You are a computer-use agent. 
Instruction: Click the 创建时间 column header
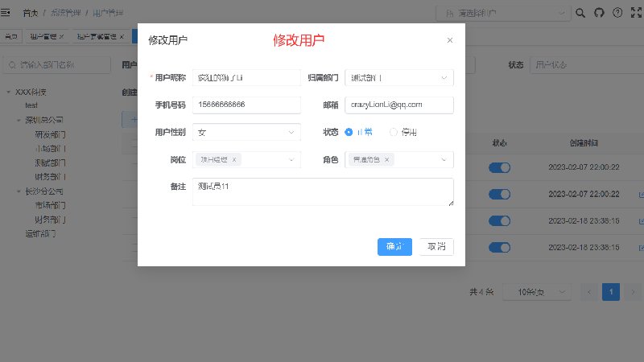584,143
